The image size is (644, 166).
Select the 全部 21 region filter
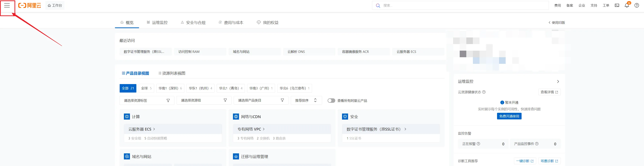click(128, 88)
